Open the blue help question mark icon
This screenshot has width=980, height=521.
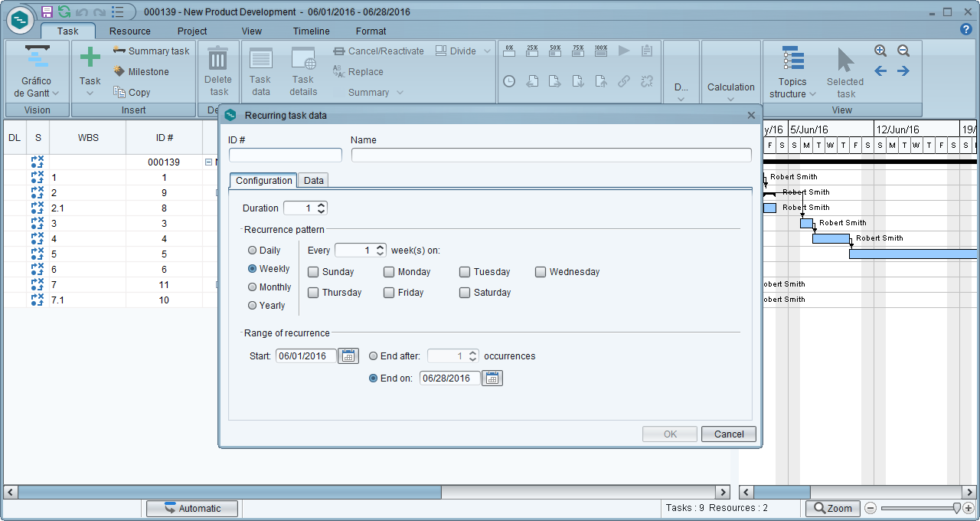pyautogui.click(x=965, y=29)
